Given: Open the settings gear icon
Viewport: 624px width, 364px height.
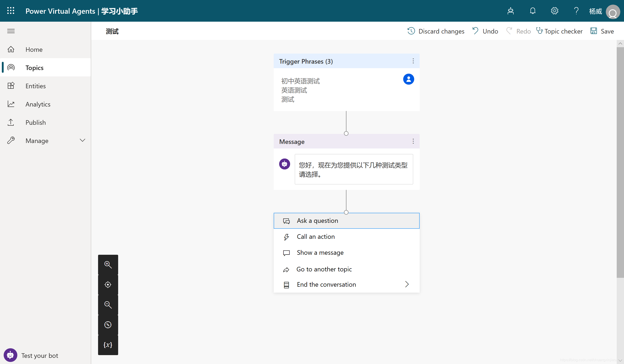Looking at the screenshot, I should point(554,11).
